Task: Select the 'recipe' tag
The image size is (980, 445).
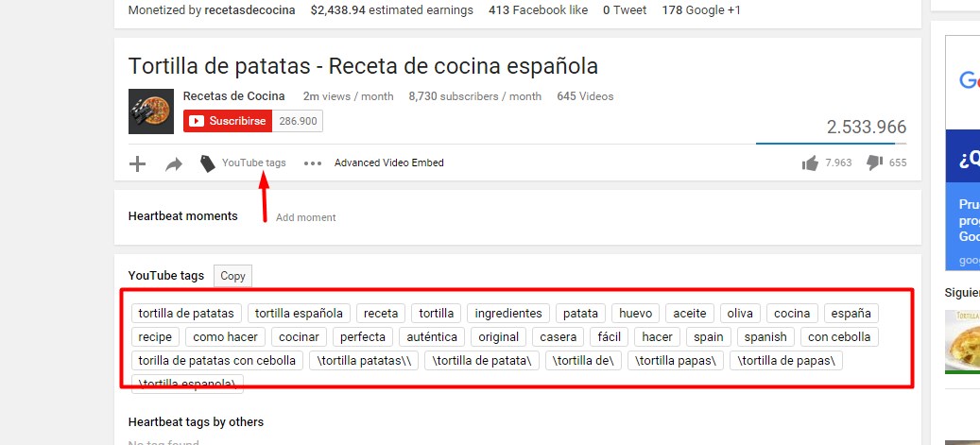Action: click(155, 337)
